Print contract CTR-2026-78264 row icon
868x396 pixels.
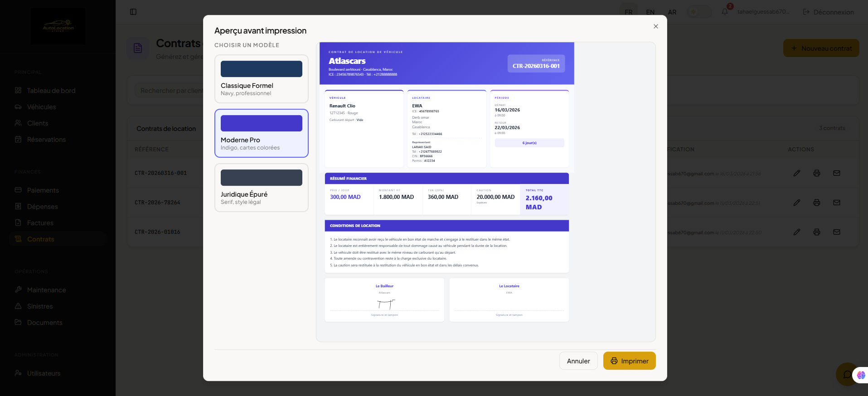tap(817, 203)
